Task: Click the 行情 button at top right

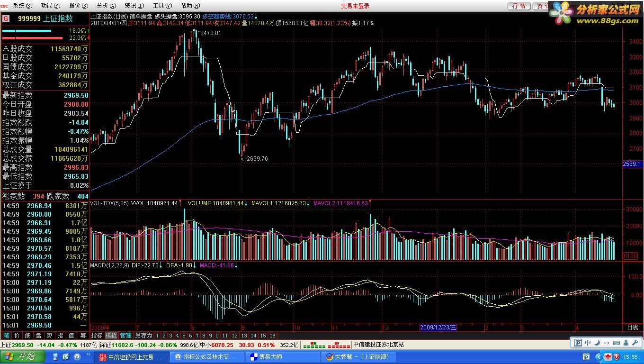Action: (x=519, y=6)
